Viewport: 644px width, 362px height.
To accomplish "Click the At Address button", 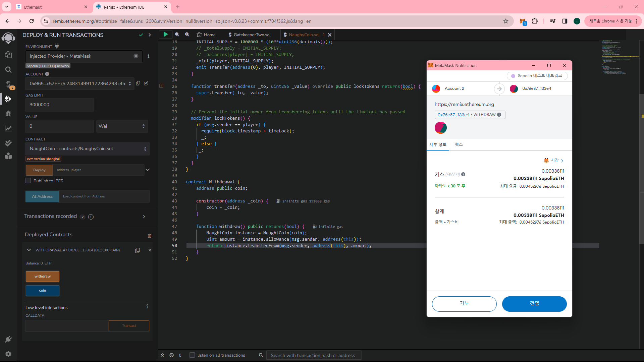I will pos(42,196).
